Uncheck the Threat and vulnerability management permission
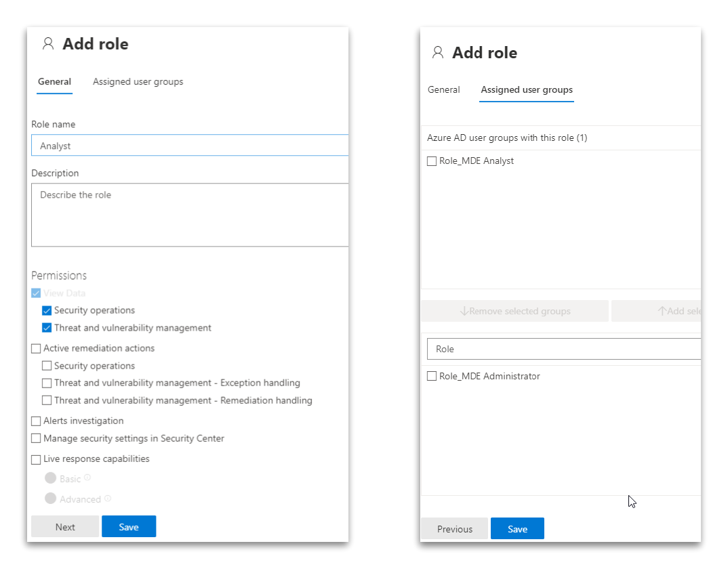 [x=47, y=328]
